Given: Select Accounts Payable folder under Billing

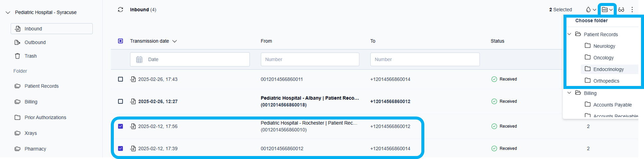Looking at the screenshot, I should tap(612, 105).
